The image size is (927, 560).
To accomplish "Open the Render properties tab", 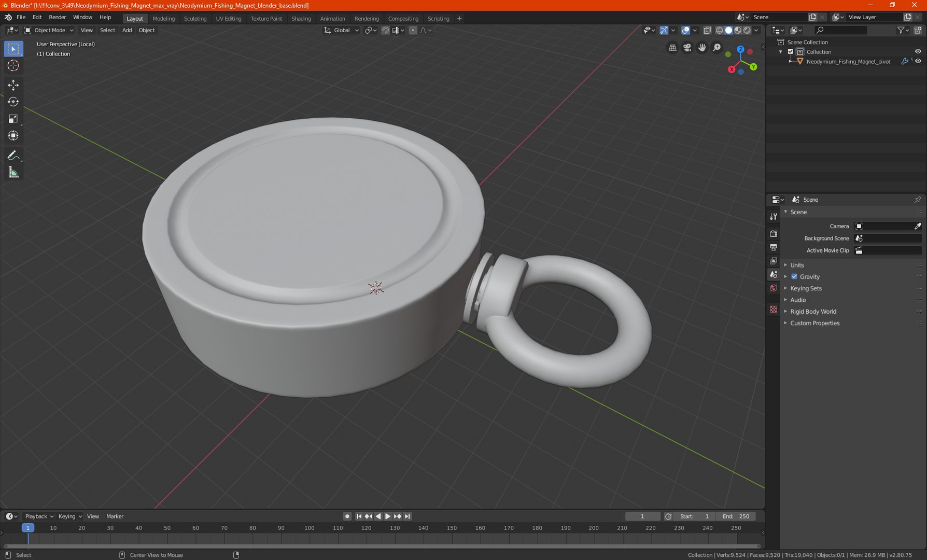I will pos(774,234).
